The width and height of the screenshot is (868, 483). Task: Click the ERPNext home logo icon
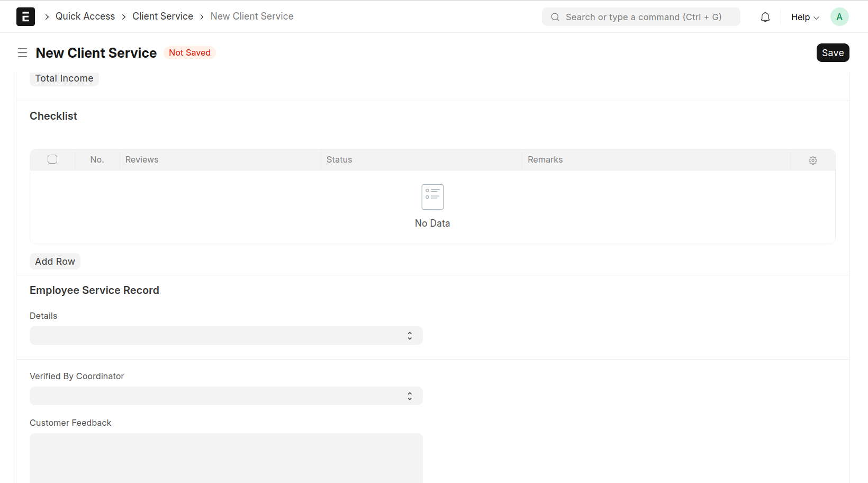(25, 17)
